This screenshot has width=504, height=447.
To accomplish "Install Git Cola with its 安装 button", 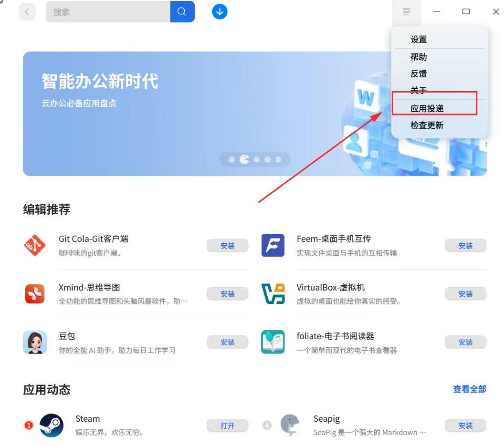I will (x=228, y=246).
